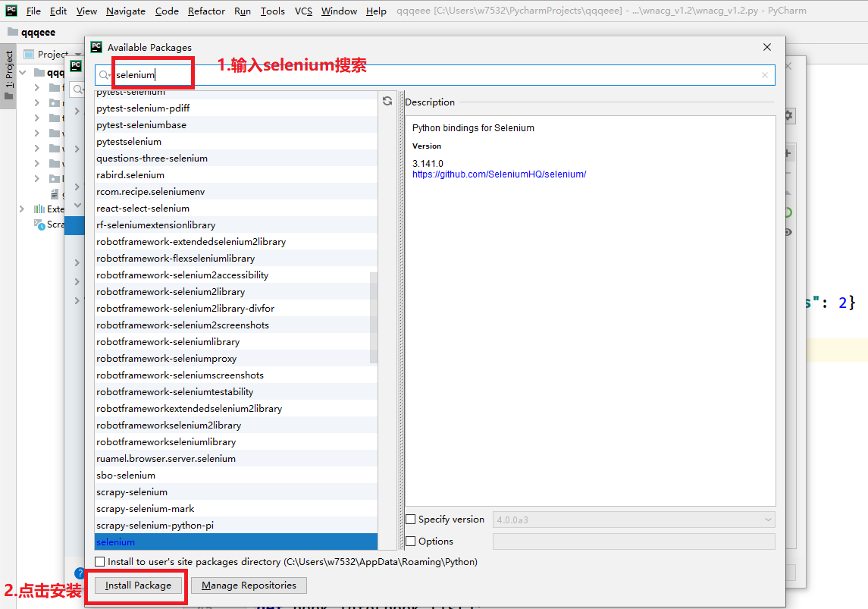
Task: Open the version dropdown showing 4.0.0a3
Action: pyautogui.click(x=634, y=520)
